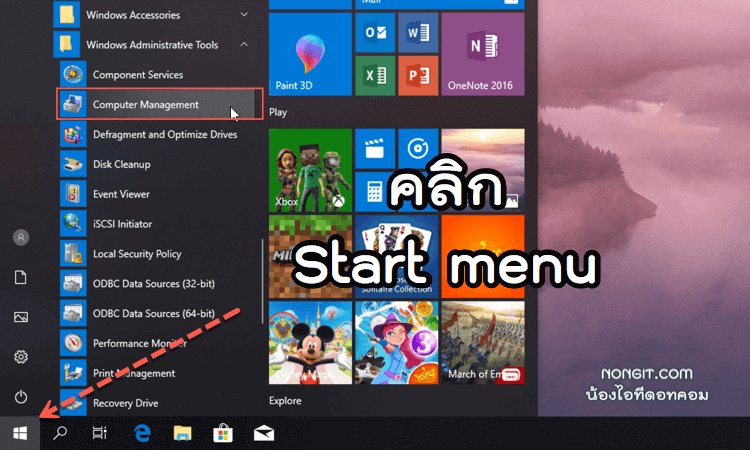Screen dimensions: 750x450
Task: Open the Minecraft tile
Action: coord(310,256)
